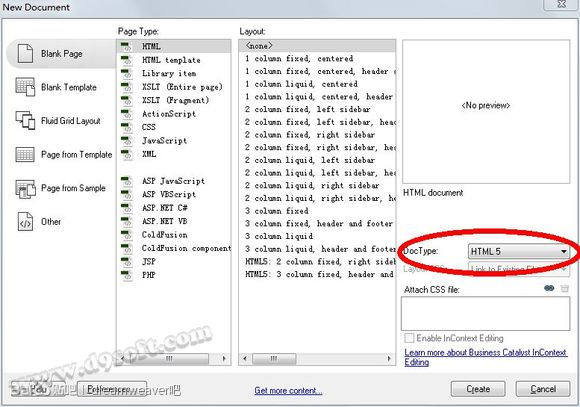The image size is (580, 407).
Task: Open the Layout CSS dropdown
Action: pos(519,269)
